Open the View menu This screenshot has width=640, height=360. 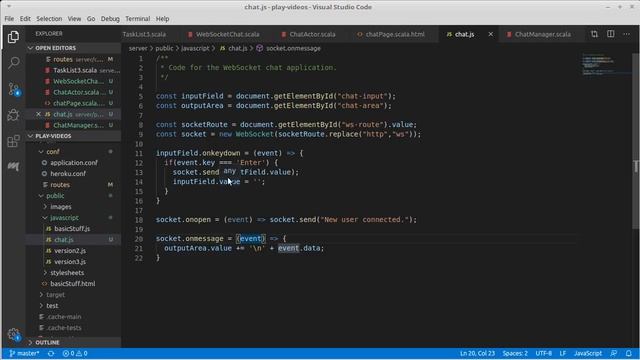point(74,19)
